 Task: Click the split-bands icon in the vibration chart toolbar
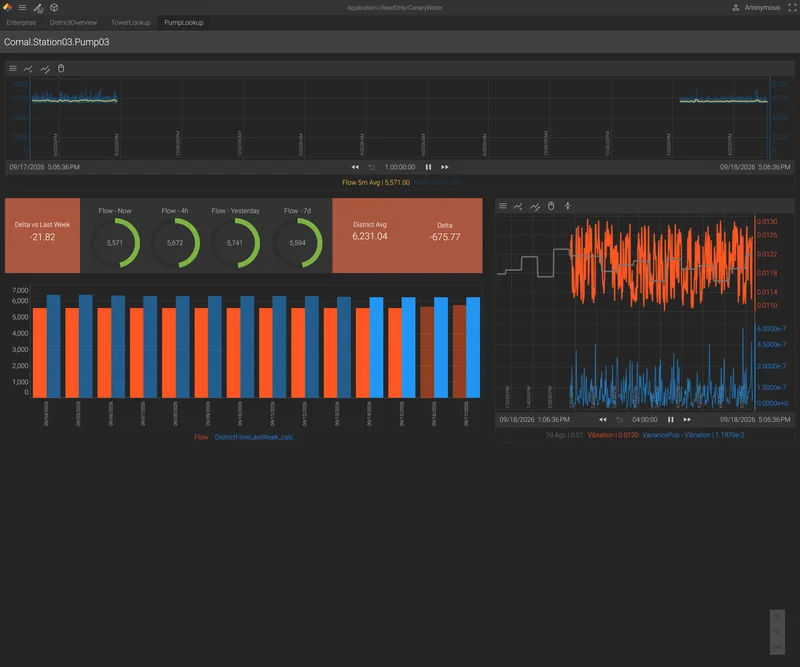(567, 206)
